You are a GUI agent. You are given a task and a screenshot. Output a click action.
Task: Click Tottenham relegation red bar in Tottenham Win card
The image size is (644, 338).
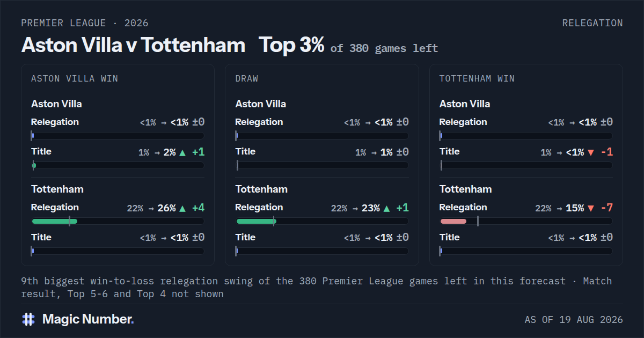[453, 221]
